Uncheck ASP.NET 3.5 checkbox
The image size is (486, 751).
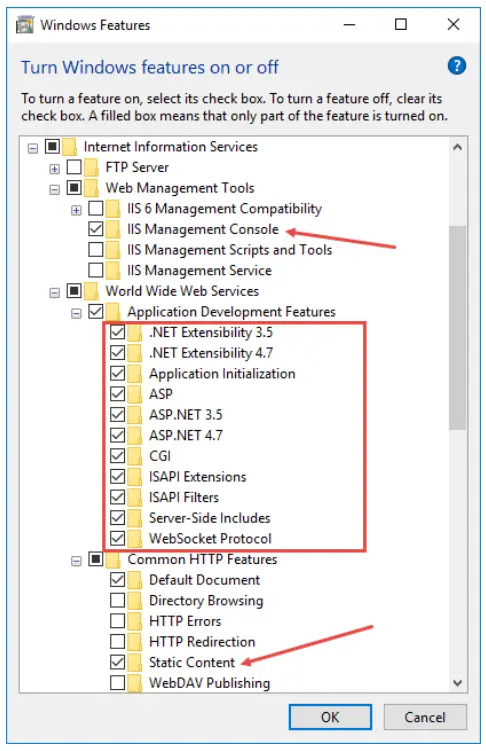pyautogui.click(x=118, y=414)
